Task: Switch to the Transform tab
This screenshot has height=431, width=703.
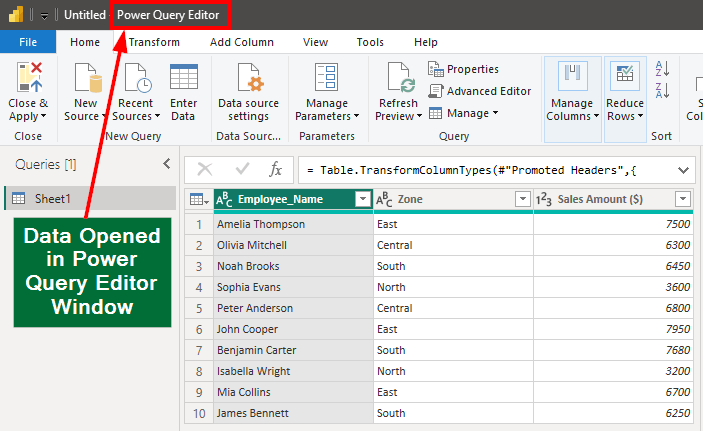Action: (154, 42)
